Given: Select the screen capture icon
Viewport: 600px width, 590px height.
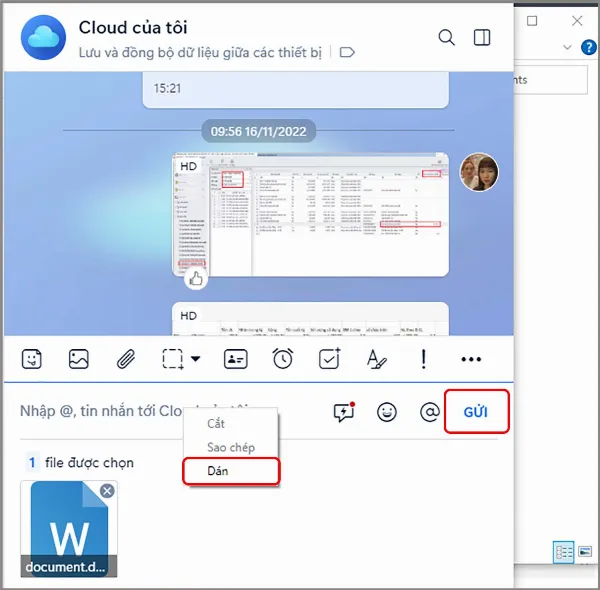Looking at the screenshot, I should pyautogui.click(x=173, y=359).
